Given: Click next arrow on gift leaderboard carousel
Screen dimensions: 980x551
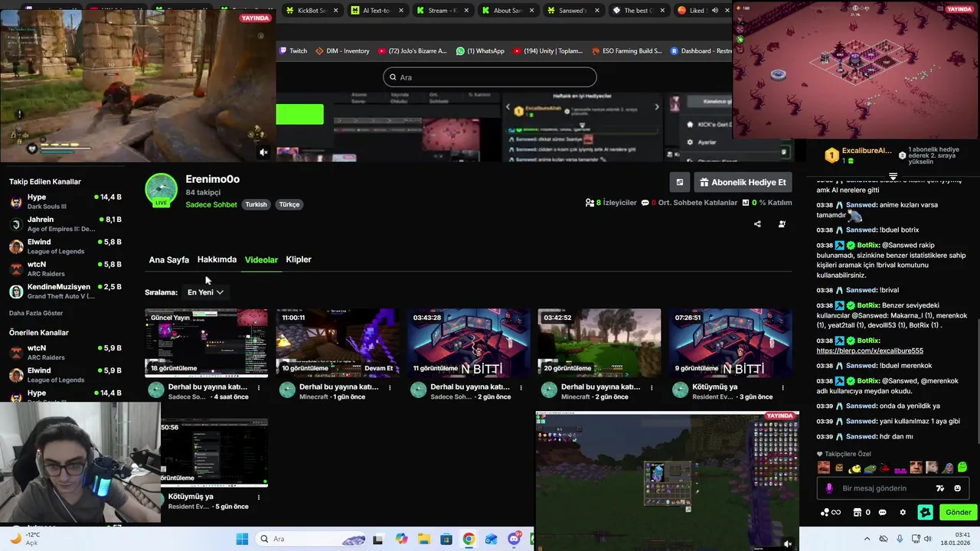Looking at the screenshot, I should pos(656,107).
